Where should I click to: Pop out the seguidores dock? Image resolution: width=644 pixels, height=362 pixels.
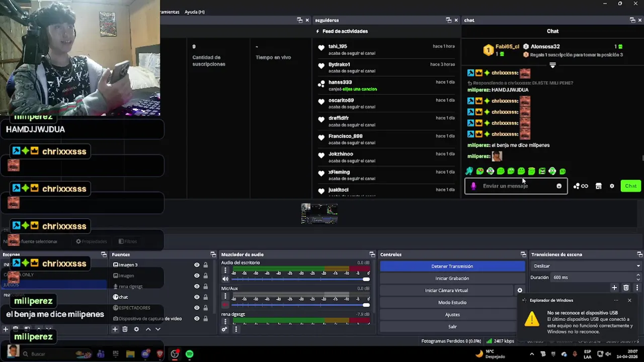point(448,20)
